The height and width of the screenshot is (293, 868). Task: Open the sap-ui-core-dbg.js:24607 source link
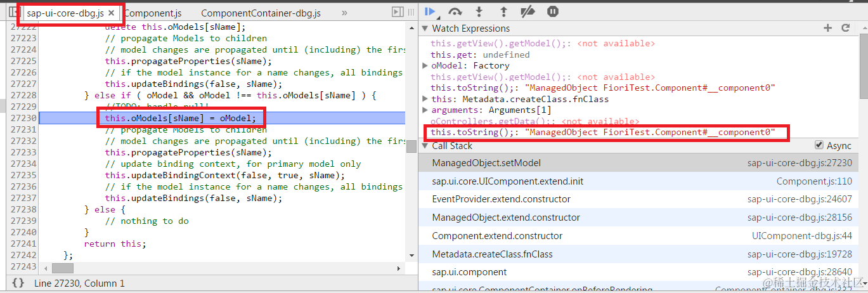pyautogui.click(x=800, y=199)
